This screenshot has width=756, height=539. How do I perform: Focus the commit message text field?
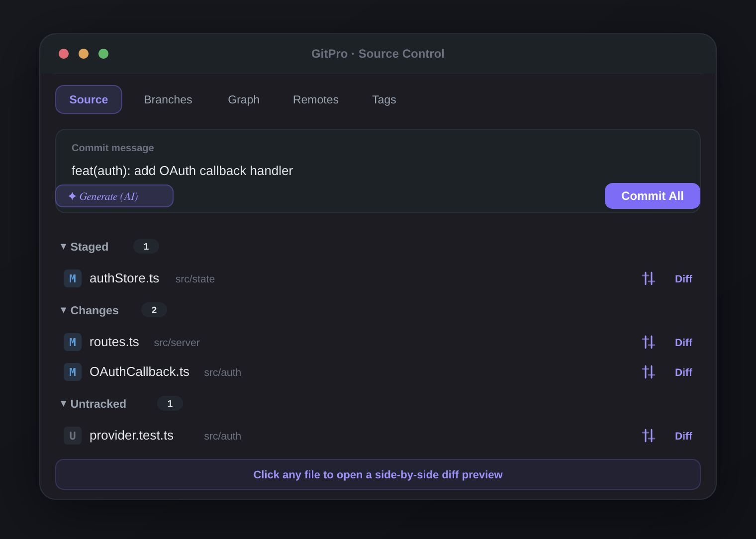(x=378, y=171)
